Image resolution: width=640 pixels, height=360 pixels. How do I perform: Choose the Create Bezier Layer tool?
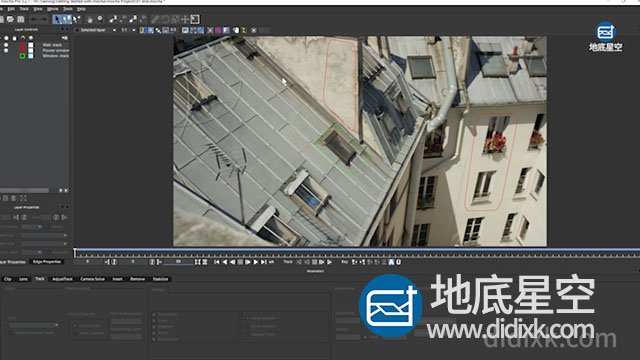click(x=133, y=19)
